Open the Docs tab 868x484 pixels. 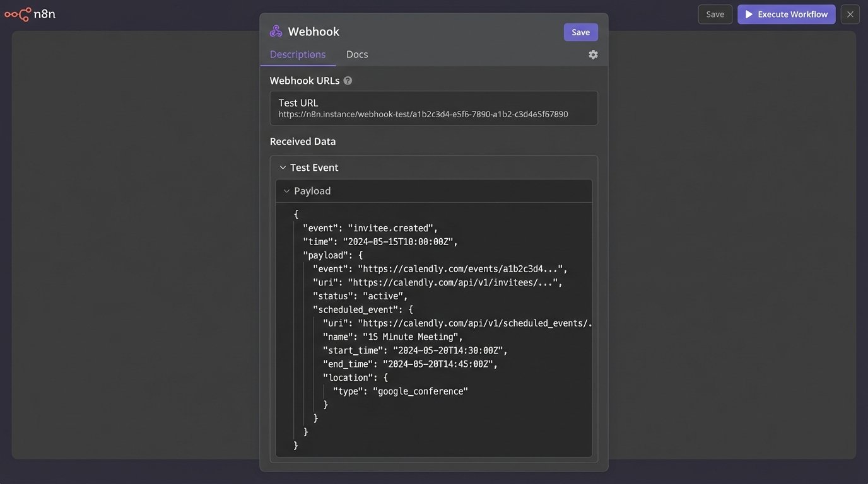click(357, 55)
